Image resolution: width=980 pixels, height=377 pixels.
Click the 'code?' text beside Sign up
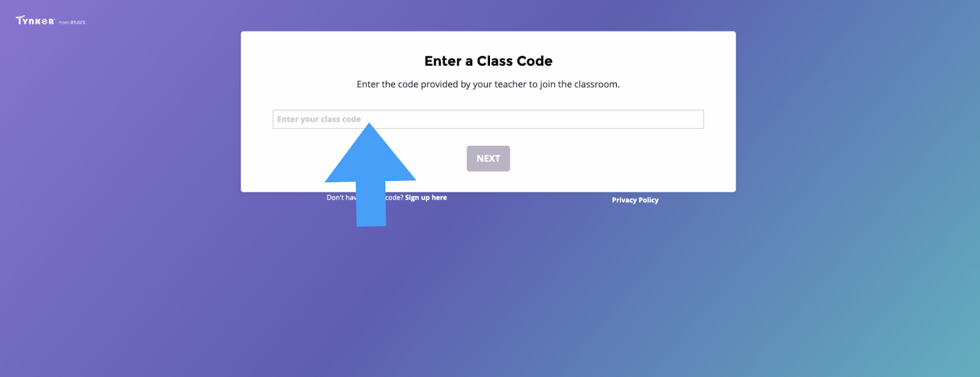[x=394, y=197]
